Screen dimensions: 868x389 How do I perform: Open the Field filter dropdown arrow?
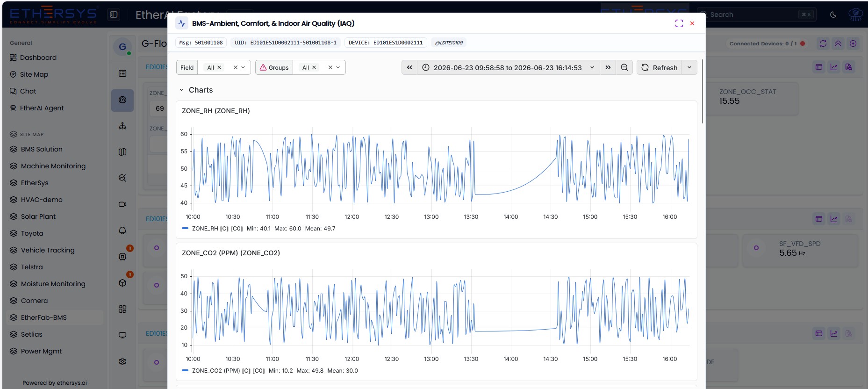click(243, 67)
